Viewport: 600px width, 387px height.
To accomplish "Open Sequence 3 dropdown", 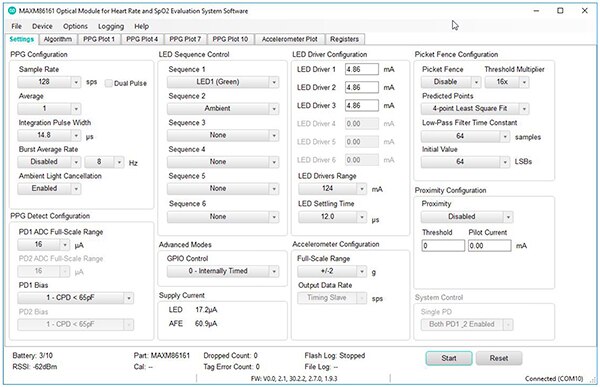I will pyautogui.click(x=223, y=135).
